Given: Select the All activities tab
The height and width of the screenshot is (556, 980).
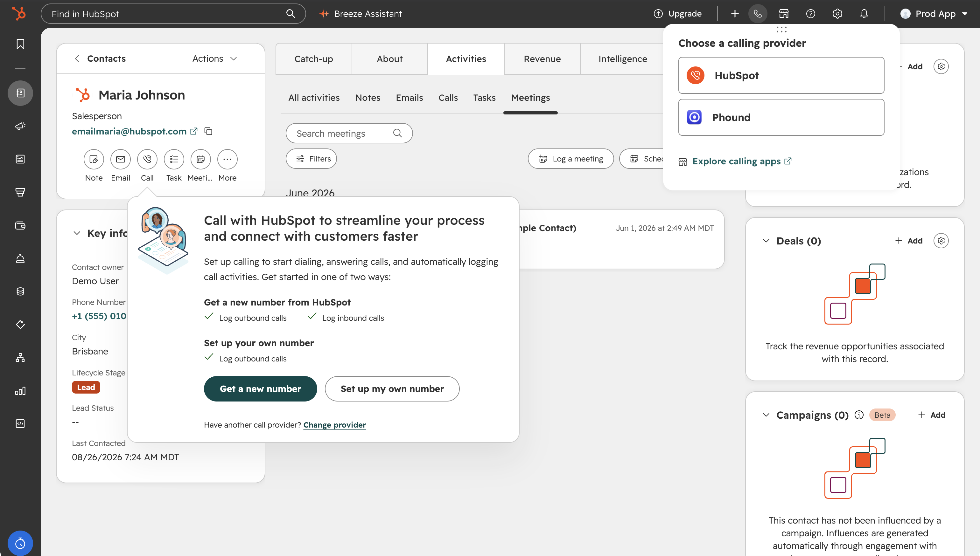Looking at the screenshot, I should coord(314,98).
